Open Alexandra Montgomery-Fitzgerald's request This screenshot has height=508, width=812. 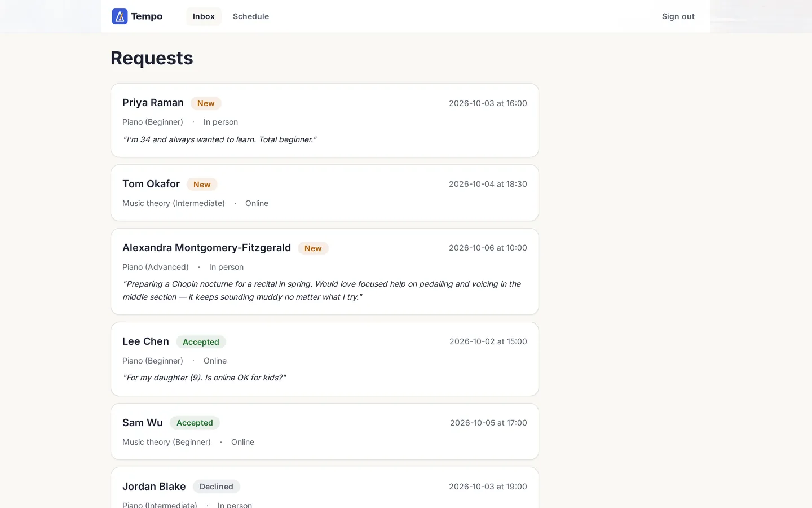pyautogui.click(x=325, y=271)
